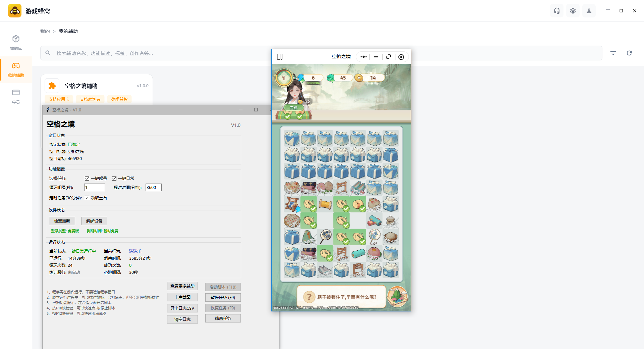
Task: Click the game window record target icon
Action: pyautogui.click(x=401, y=57)
